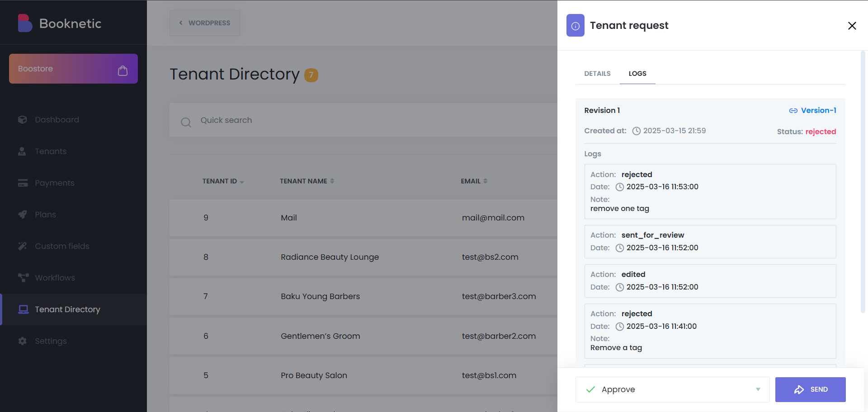Click the rejected status text
Screen dimensions: 868x412
click(x=821, y=132)
